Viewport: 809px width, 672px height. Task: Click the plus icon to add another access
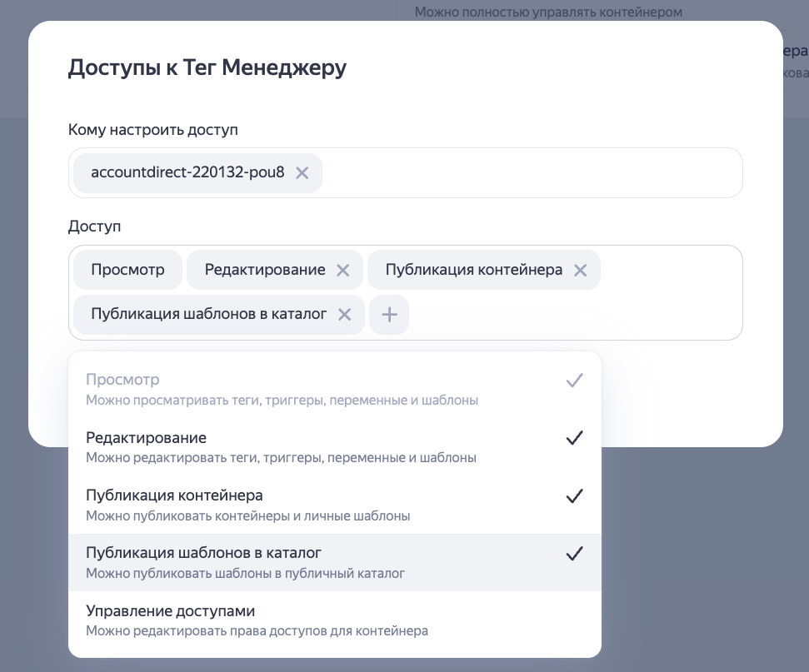click(x=389, y=315)
